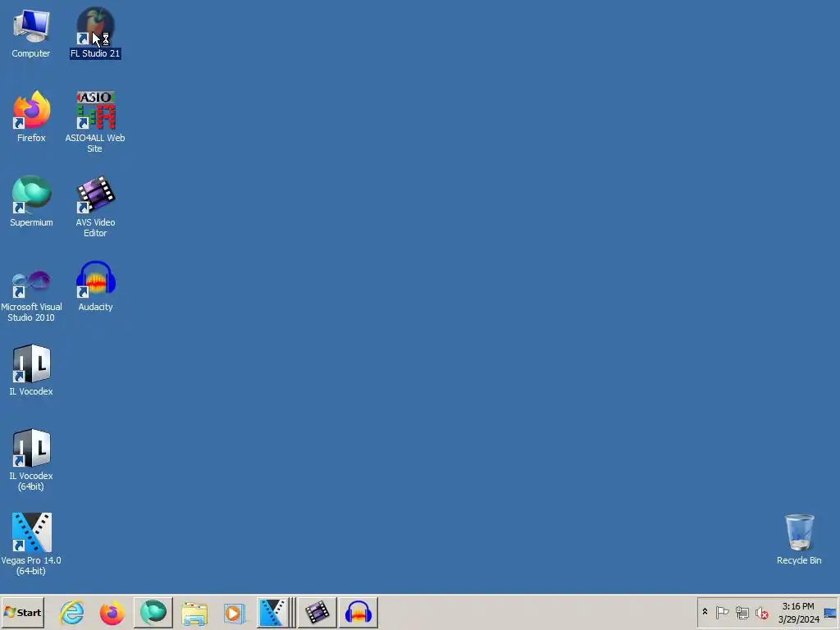
Task: Select the Computer desktop icon
Action: coord(31,33)
